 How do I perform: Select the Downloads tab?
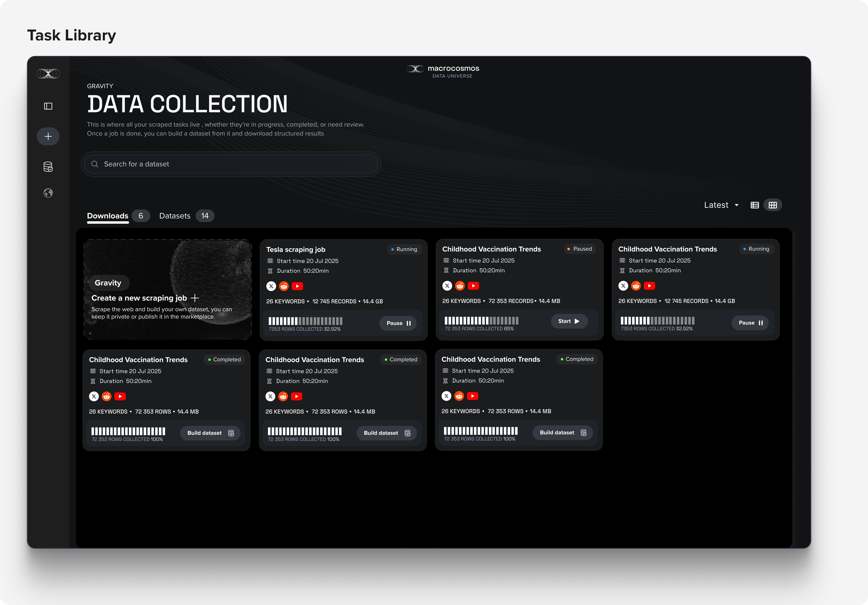point(108,216)
